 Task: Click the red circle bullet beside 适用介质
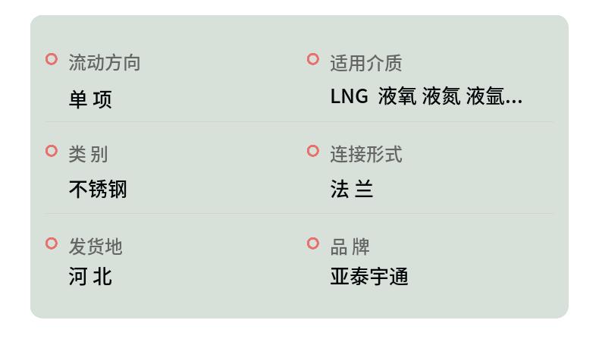(x=312, y=59)
